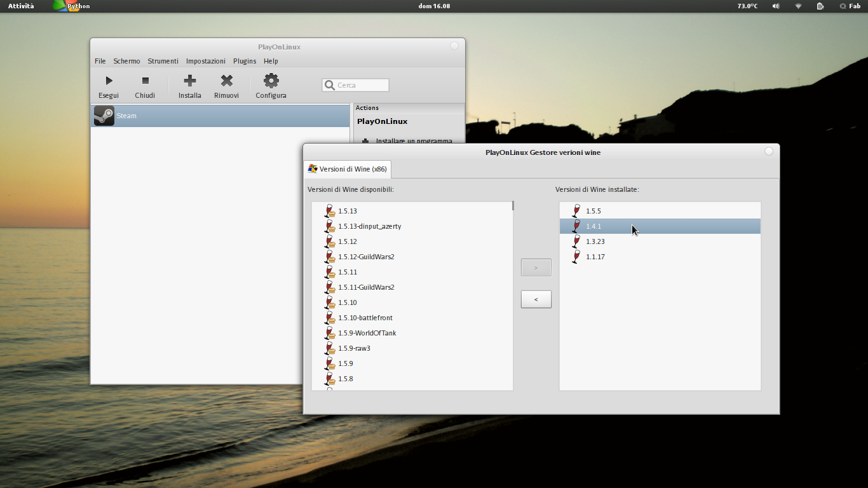Select available version 1.5.10-battlefront
The height and width of the screenshot is (488, 868).
tap(412, 318)
